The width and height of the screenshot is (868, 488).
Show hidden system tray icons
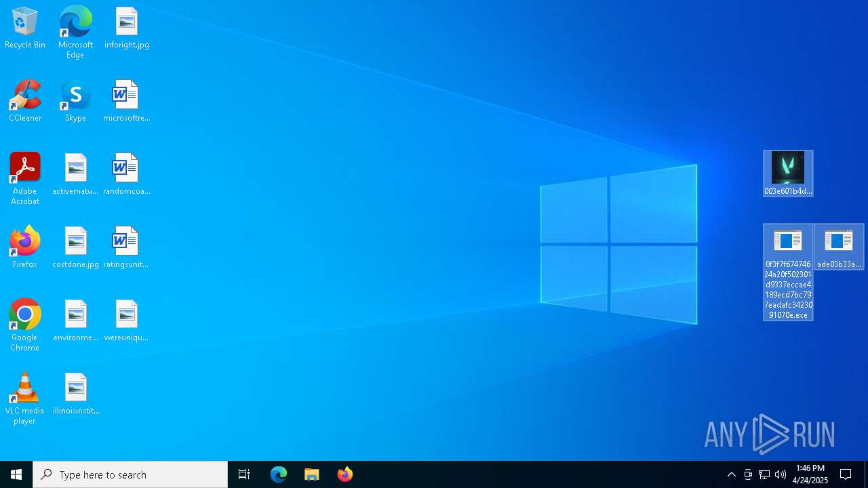coord(732,474)
